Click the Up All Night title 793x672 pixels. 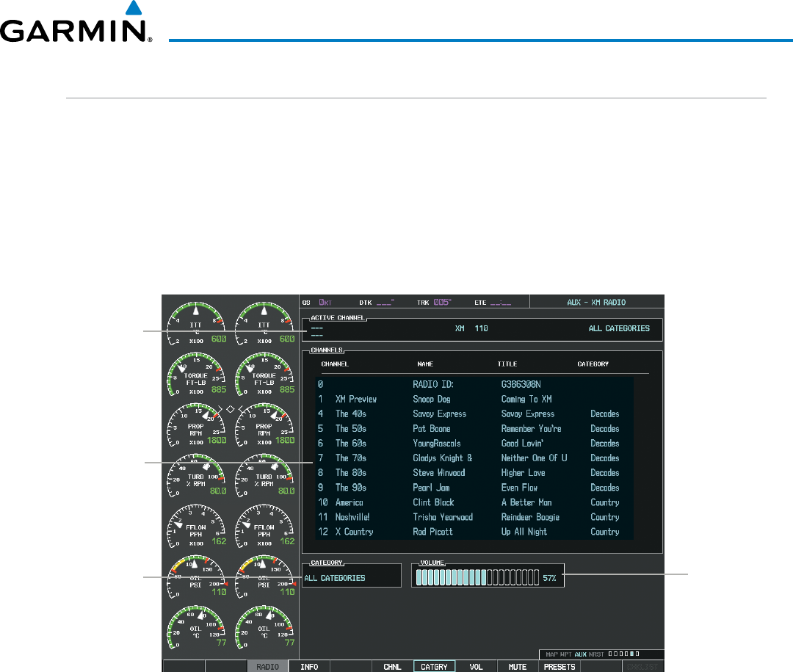coord(524,531)
